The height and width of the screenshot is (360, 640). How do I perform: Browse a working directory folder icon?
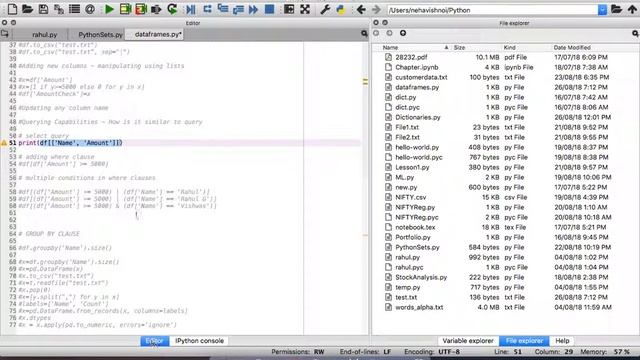tap(616, 9)
